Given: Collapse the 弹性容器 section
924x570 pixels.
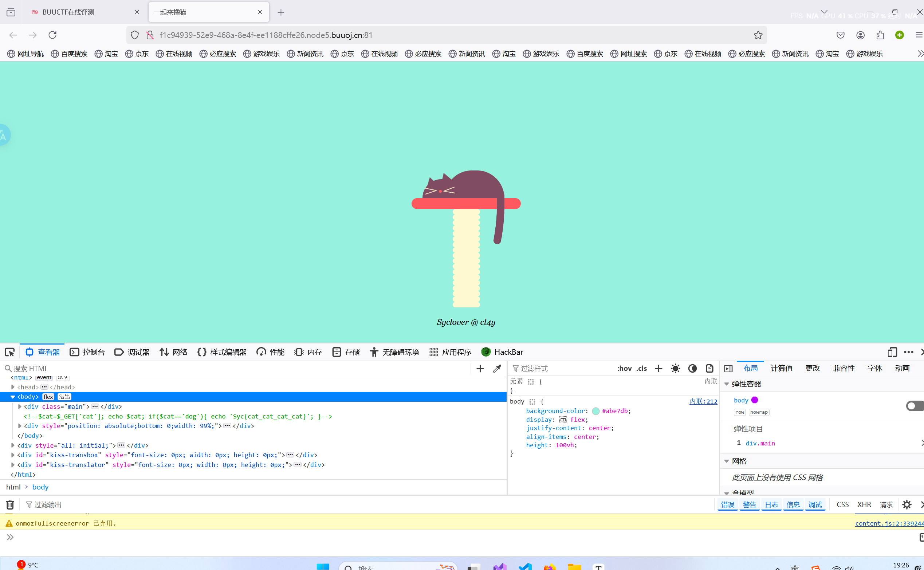Looking at the screenshot, I should click(727, 384).
